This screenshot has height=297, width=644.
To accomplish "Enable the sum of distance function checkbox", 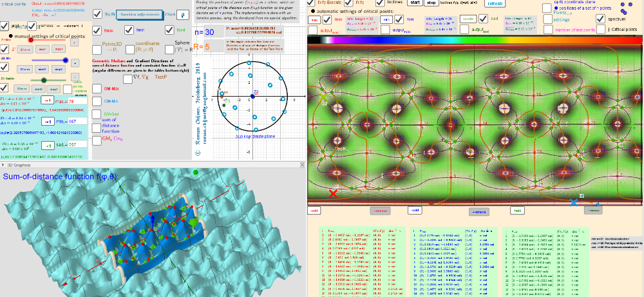I will pos(97,128).
